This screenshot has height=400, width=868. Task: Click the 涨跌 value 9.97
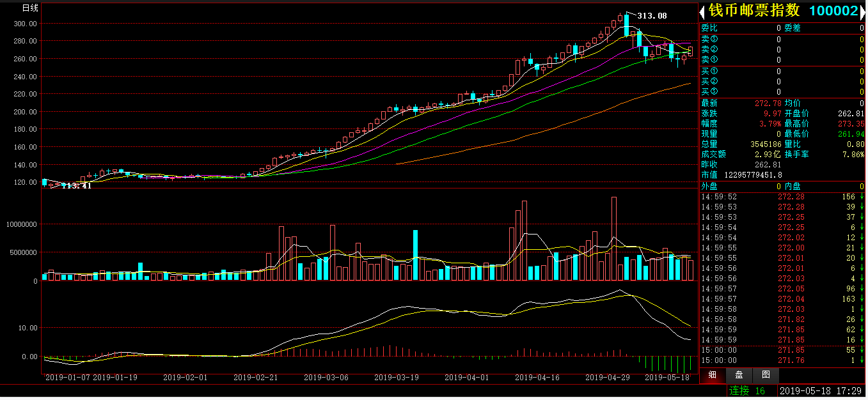[x=772, y=113]
